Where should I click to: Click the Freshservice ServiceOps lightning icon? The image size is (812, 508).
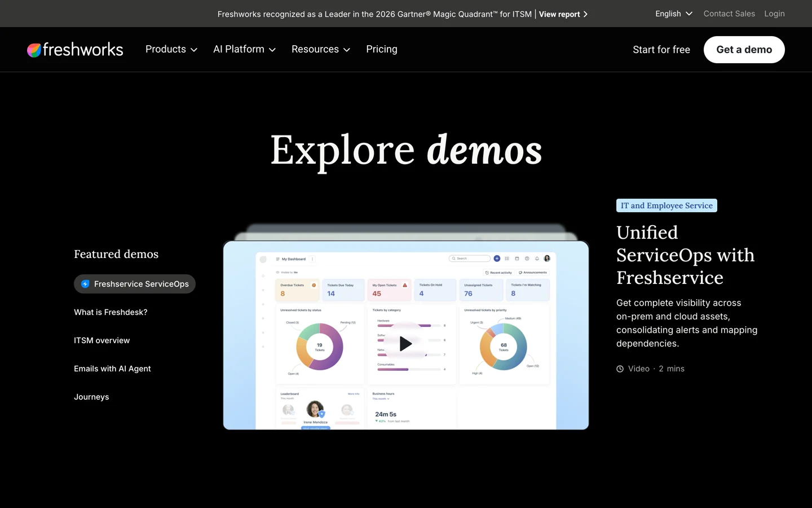click(85, 284)
